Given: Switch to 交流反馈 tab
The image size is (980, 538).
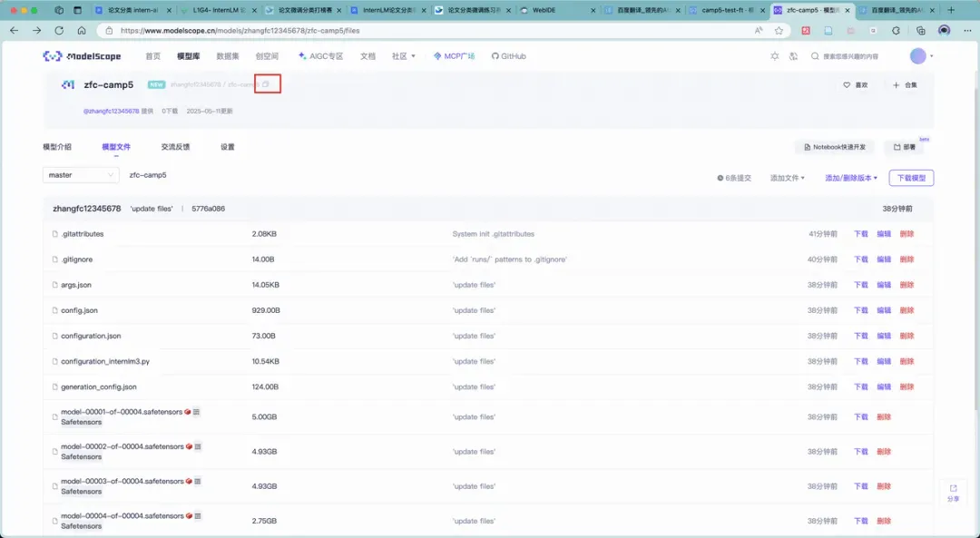Looking at the screenshot, I should [x=176, y=147].
